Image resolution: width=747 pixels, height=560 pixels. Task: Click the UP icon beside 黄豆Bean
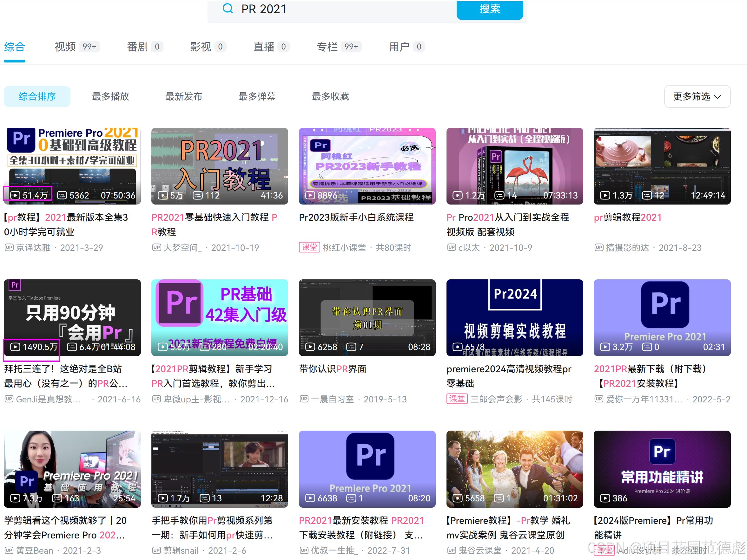pos(9,550)
